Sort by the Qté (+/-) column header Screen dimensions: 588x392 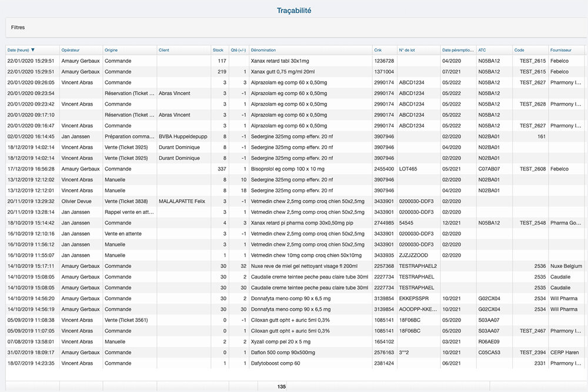tap(239, 50)
